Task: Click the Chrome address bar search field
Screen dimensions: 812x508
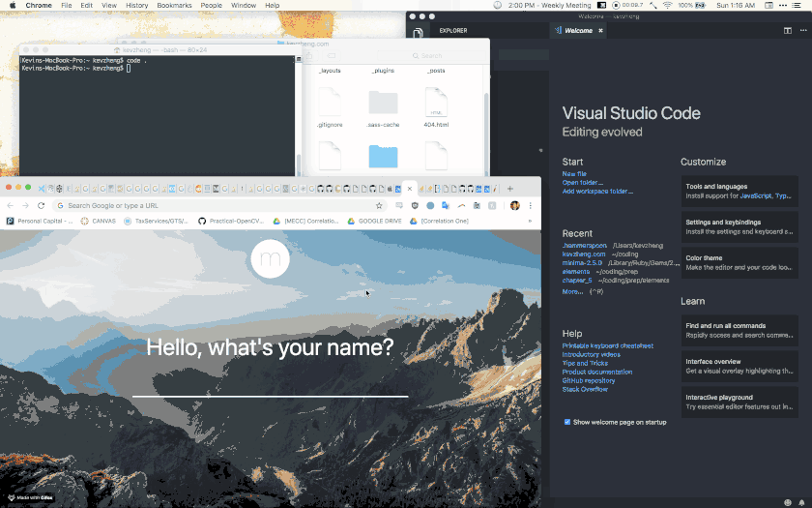Action: [213, 205]
